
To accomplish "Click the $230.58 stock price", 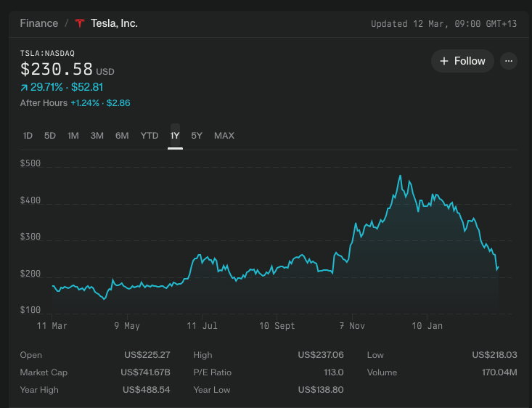I will click(57, 69).
